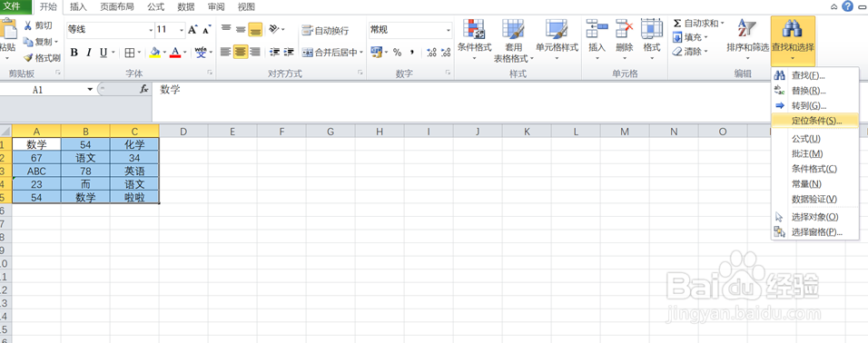The image size is (868, 343).
Task: Toggle align text right
Action: [x=254, y=52]
